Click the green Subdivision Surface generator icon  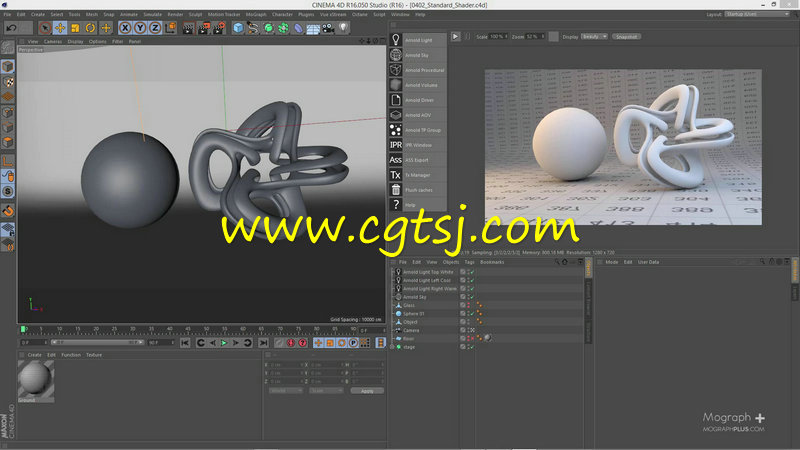[x=268, y=28]
